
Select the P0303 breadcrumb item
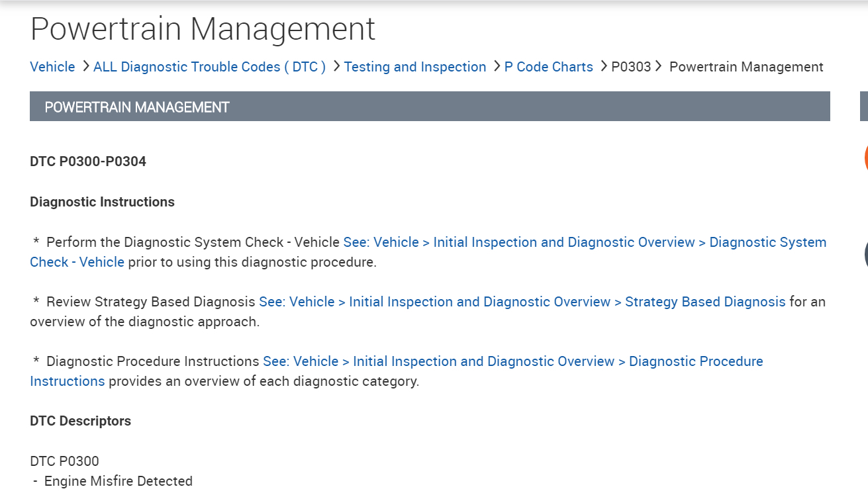(631, 67)
